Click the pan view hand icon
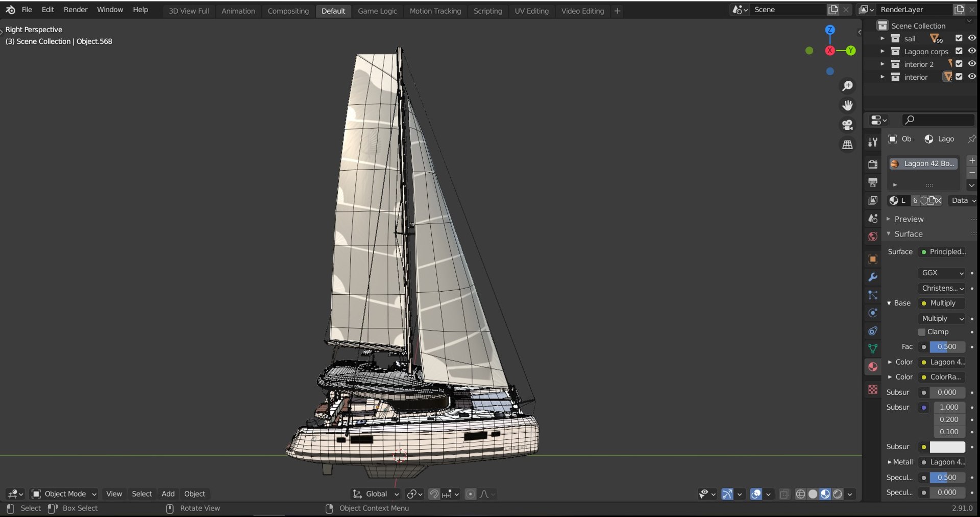This screenshot has width=980, height=517. click(847, 105)
